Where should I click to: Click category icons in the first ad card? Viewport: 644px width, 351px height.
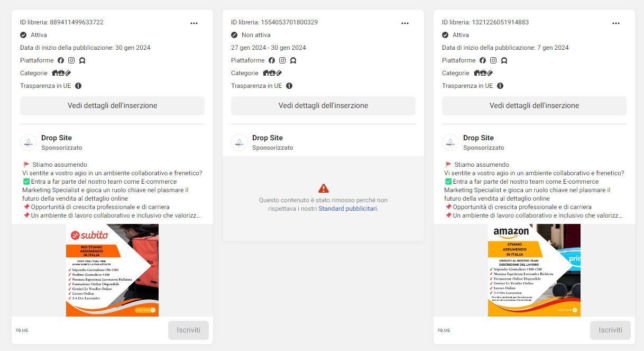[61, 73]
